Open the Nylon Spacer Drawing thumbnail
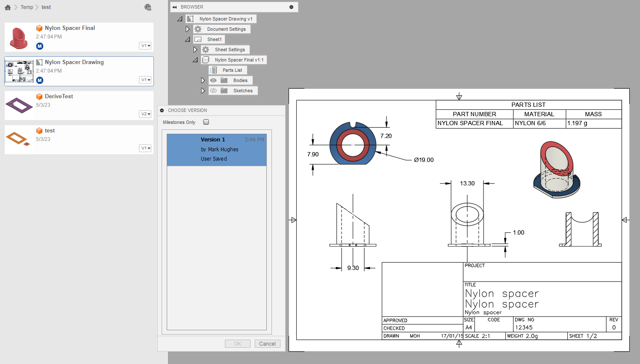This screenshot has width=640, height=364. [x=19, y=71]
